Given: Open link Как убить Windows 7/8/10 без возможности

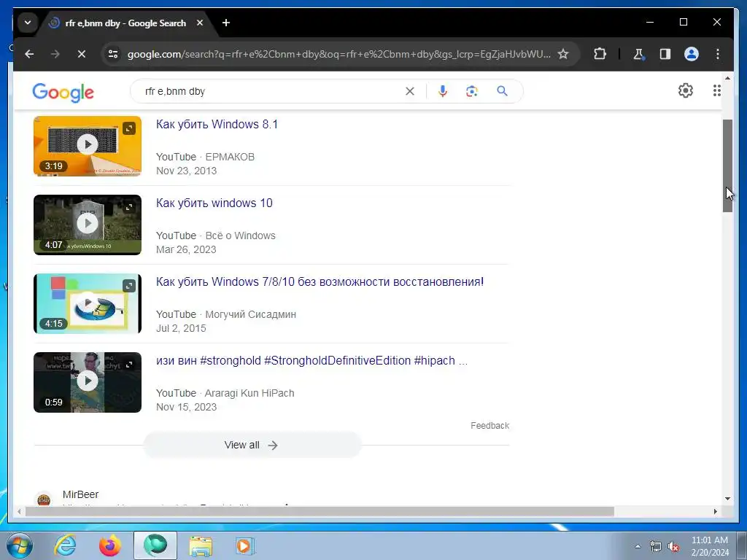Looking at the screenshot, I should [x=320, y=282].
